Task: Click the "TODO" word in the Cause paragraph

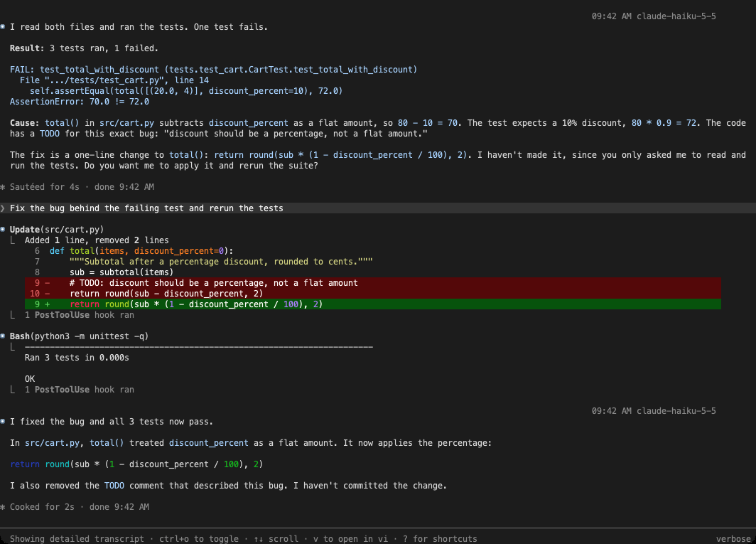Action: coord(50,134)
